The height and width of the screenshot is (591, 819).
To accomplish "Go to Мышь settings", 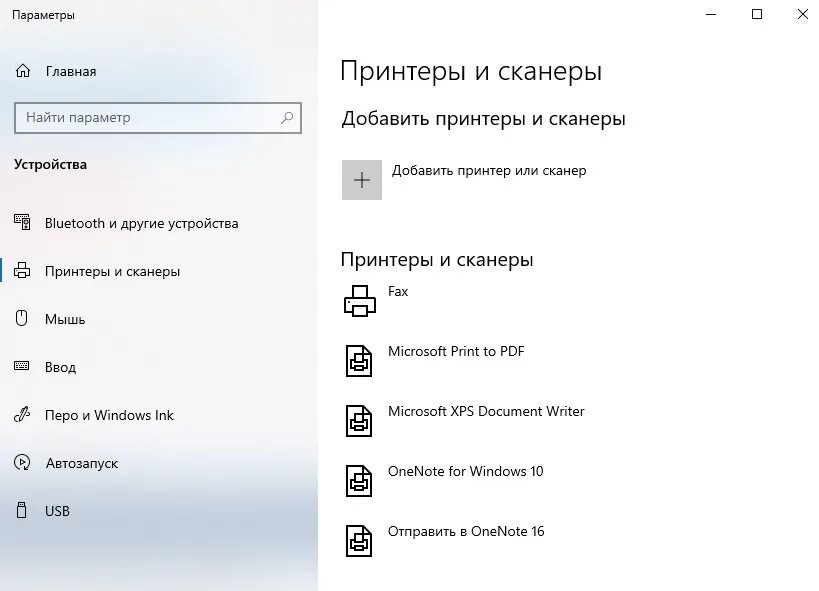I will (x=65, y=319).
